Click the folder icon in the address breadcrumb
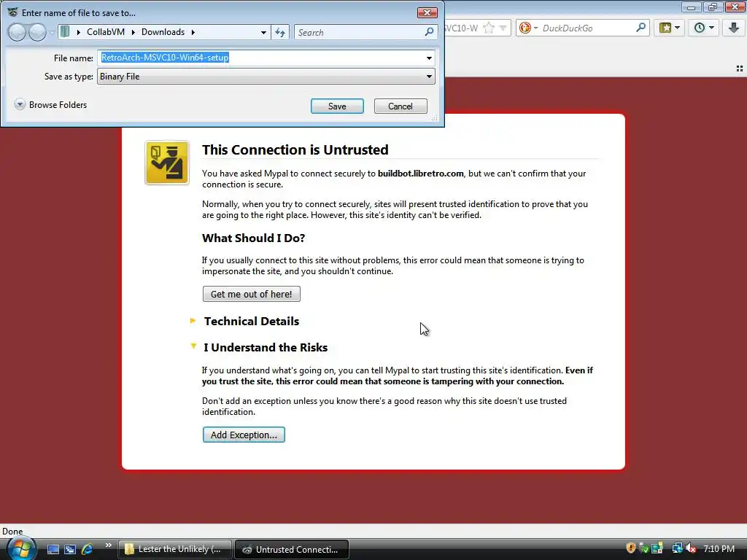The height and width of the screenshot is (560, 747). pos(65,32)
